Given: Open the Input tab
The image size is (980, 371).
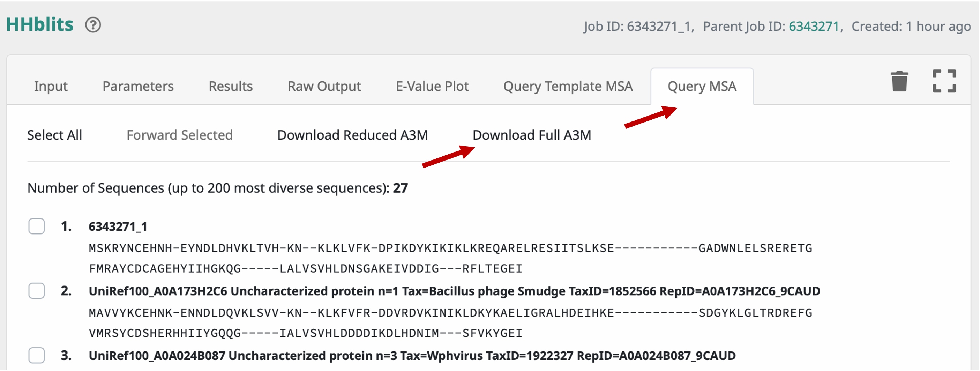Looking at the screenshot, I should (51, 86).
